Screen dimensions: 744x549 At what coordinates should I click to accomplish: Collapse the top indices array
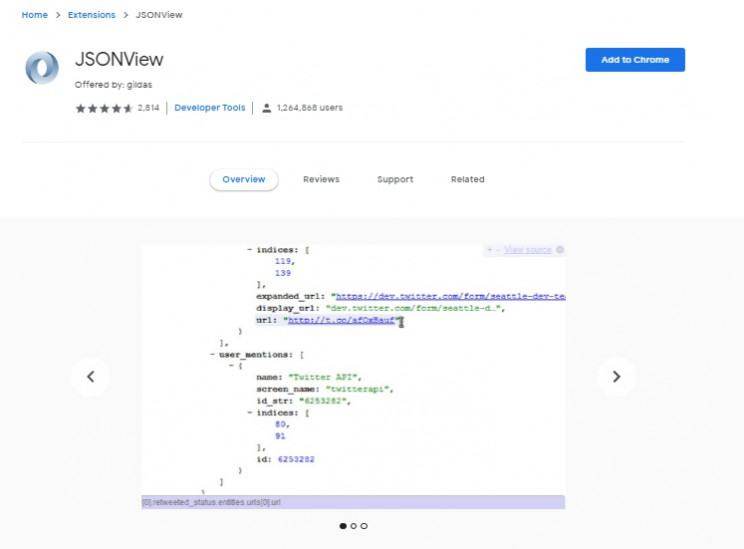[250, 250]
